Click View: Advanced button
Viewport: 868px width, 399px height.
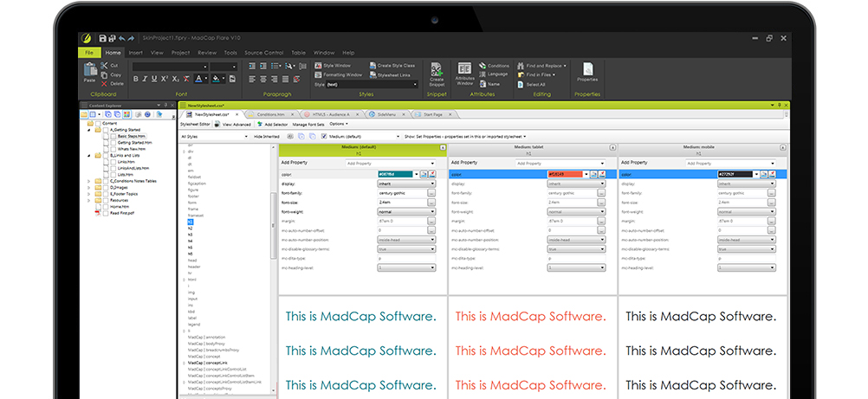coord(234,125)
